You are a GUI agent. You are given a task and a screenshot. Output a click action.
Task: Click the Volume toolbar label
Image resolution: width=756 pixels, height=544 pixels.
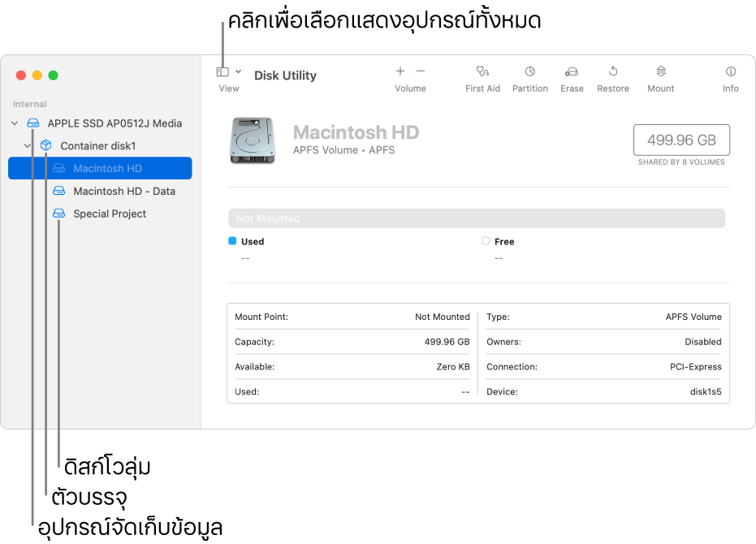pyautogui.click(x=410, y=89)
